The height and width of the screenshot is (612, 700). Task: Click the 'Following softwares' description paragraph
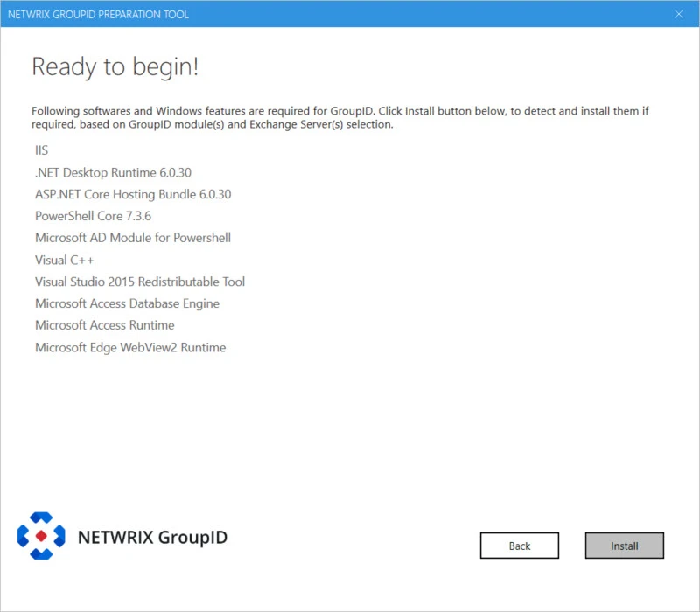[x=339, y=117]
